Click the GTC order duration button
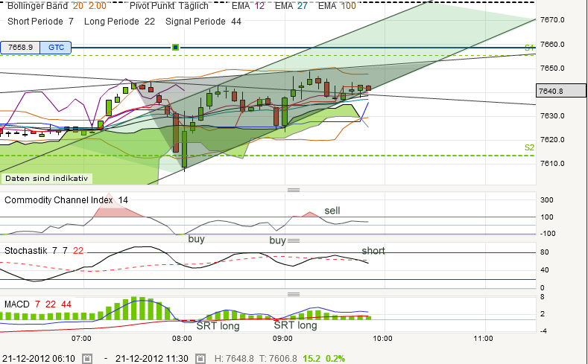Viewport: 588px width, 364px height. [x=56, y=48]
